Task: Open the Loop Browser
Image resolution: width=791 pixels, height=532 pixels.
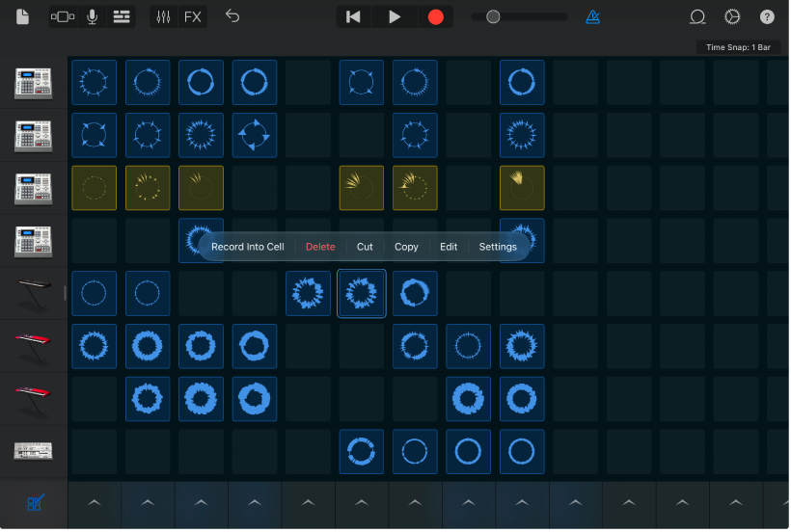Action: (x=697, y=16)
